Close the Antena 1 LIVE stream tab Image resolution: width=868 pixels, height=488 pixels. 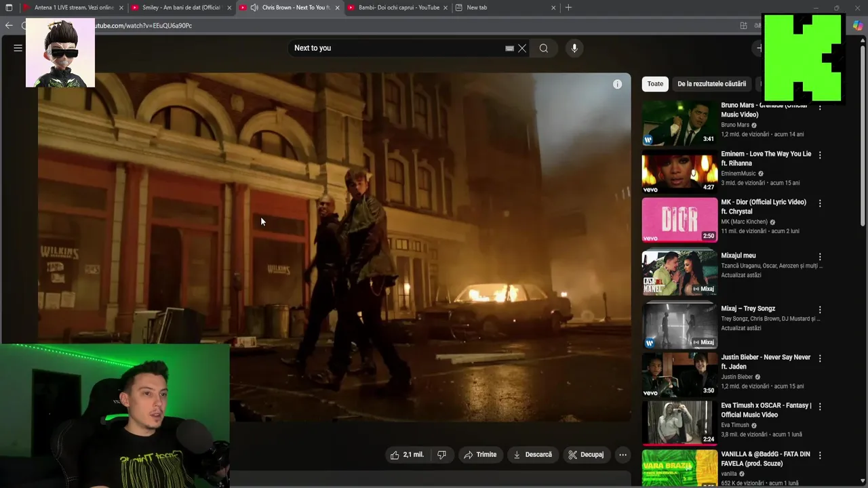[x=121, y=7]
